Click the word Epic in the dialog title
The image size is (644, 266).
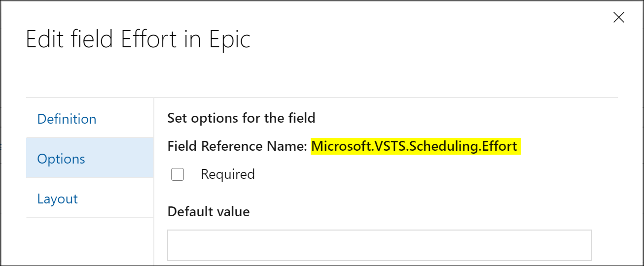click(x=229, y=39)
